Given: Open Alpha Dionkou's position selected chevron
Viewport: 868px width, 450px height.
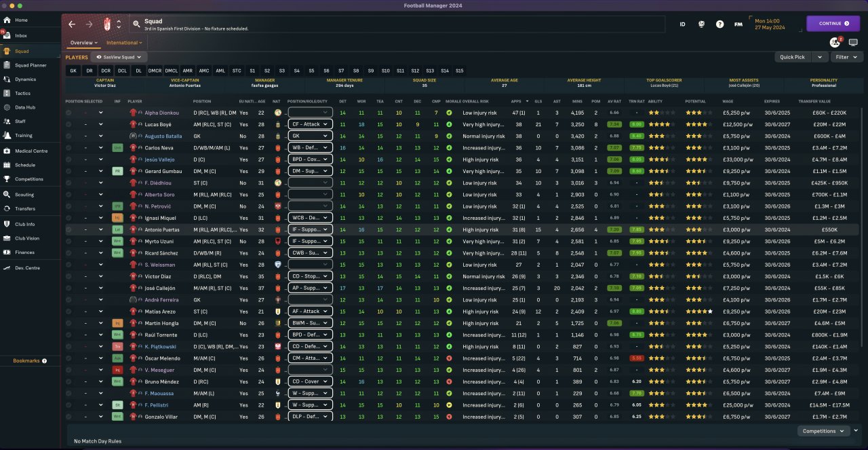Looking at the screenshot, I should 101,113.
